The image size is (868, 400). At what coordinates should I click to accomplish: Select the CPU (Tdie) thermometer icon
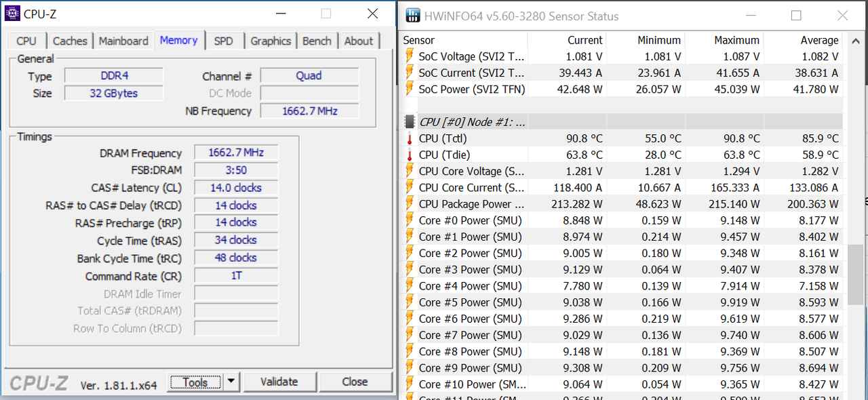tap(410, 155)
